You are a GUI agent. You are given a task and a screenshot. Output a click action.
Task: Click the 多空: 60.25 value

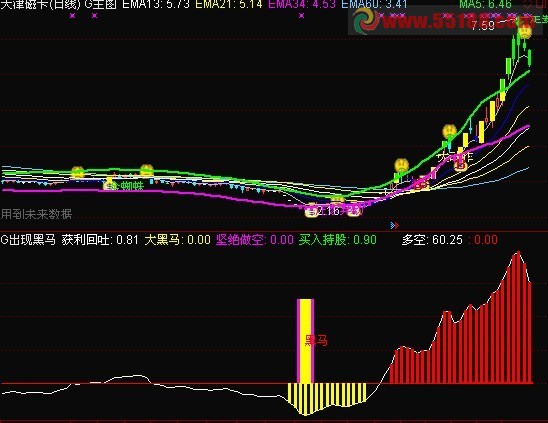pyautogui.click(x=432, y=240)
